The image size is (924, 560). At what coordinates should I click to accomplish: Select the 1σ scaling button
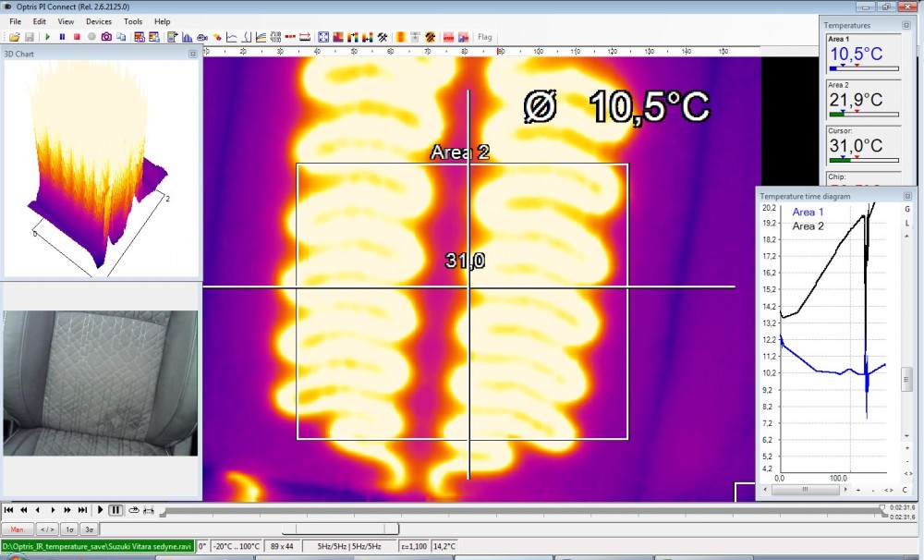click(69, 530)
